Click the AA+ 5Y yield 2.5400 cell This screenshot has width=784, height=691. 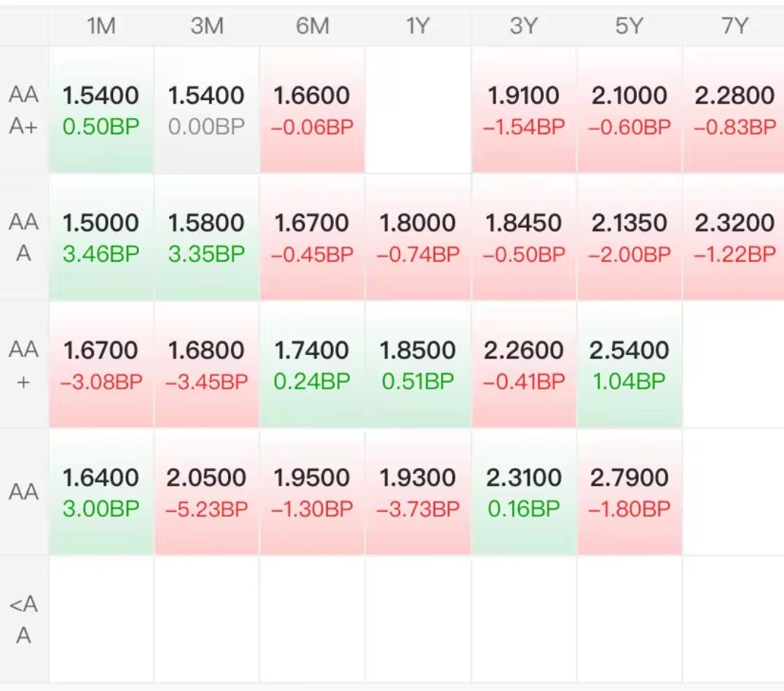[x=629, y=365]
